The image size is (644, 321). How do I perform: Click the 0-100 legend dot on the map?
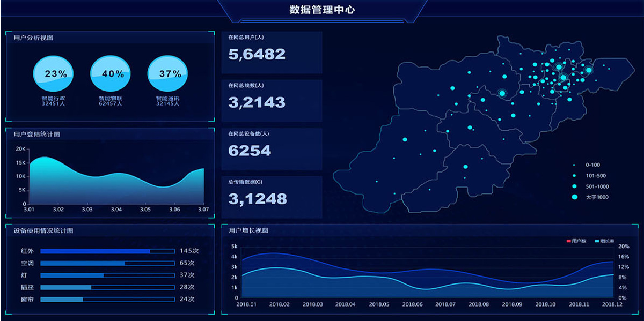click(x=573, y=166)
